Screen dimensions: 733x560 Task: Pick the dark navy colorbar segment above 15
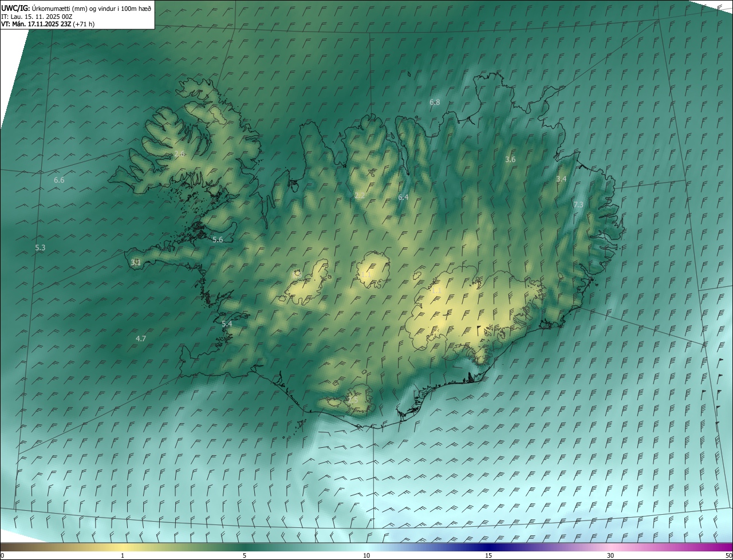click(488, 547)
